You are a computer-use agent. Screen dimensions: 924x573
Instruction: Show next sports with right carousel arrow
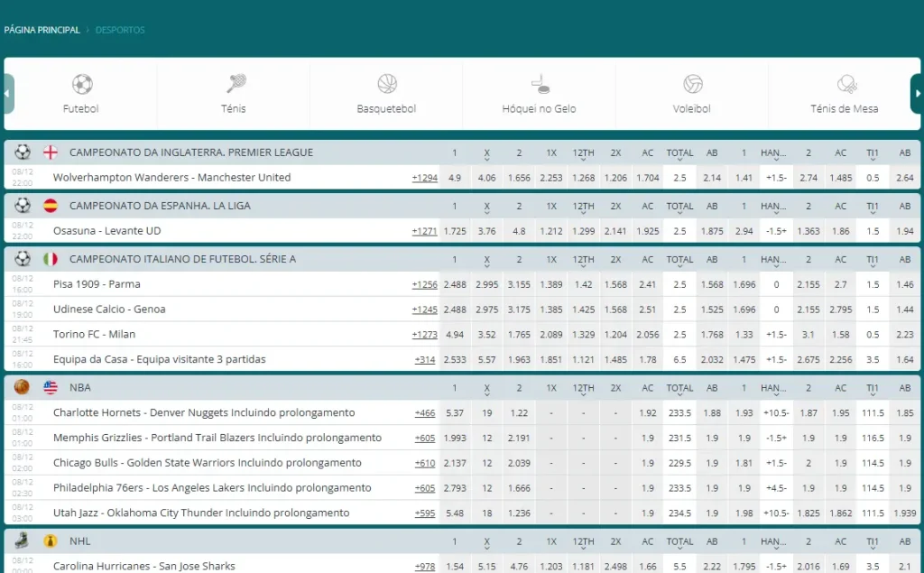click(917, 94)
